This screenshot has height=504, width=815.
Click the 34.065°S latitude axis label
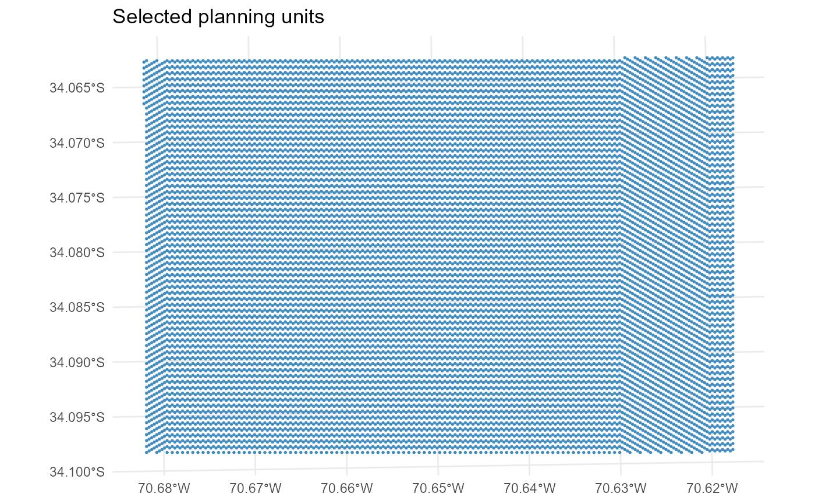point(77,88)
